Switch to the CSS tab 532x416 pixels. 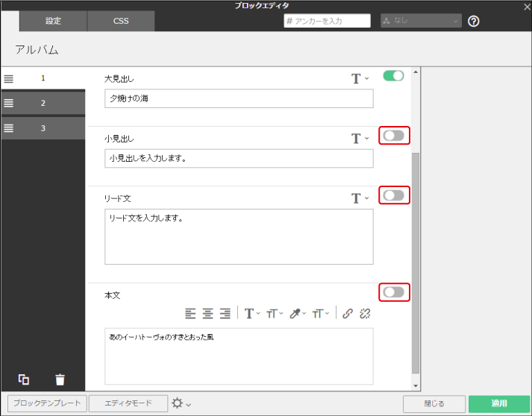(121, 21)
